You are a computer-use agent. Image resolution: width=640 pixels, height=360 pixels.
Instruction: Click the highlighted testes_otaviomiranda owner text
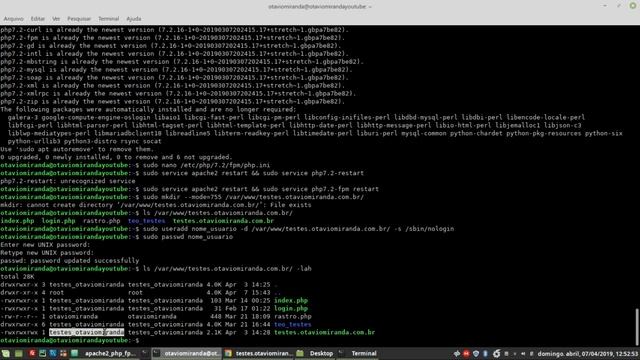click(x=87, y=333)
